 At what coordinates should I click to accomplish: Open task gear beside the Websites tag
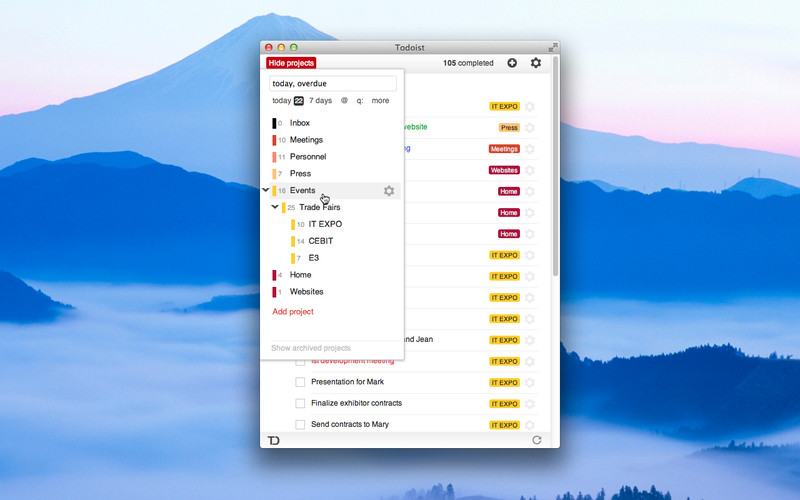[530, 170]
